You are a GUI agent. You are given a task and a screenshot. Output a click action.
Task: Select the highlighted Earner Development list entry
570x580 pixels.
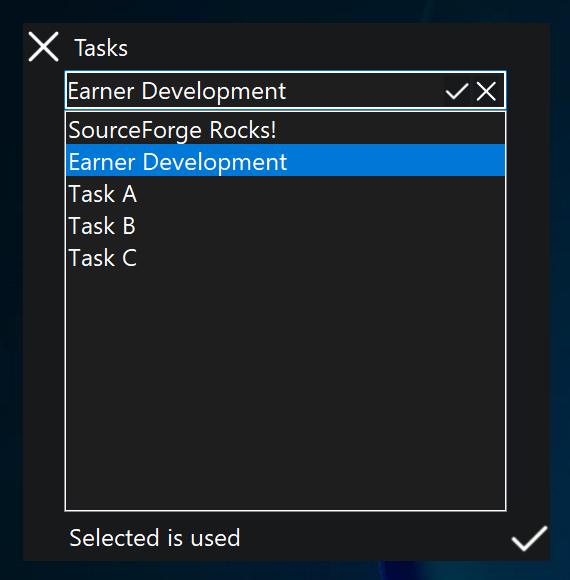285,161
